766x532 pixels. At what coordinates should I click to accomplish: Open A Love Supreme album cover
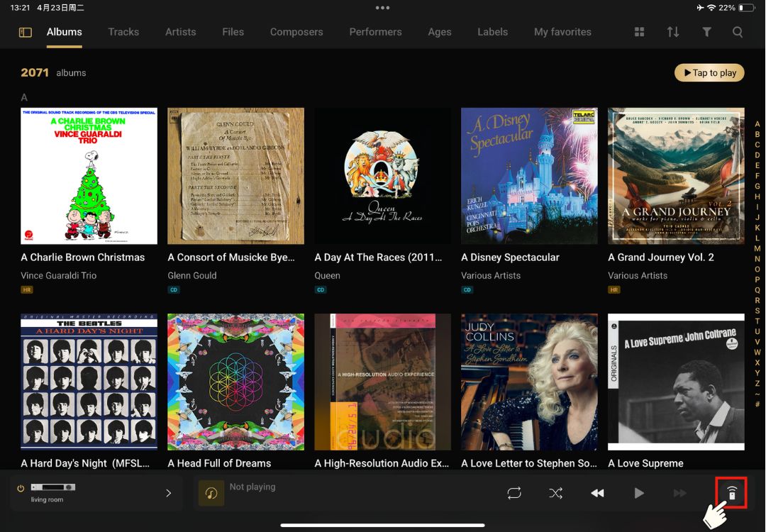pyautogui.click(x=676, y=382)
